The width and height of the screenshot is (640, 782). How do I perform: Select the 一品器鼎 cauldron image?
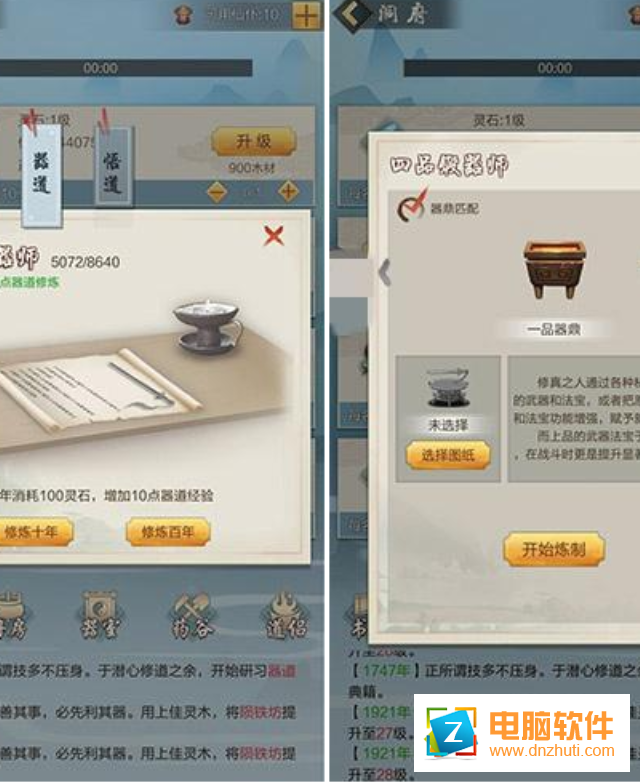554,268
